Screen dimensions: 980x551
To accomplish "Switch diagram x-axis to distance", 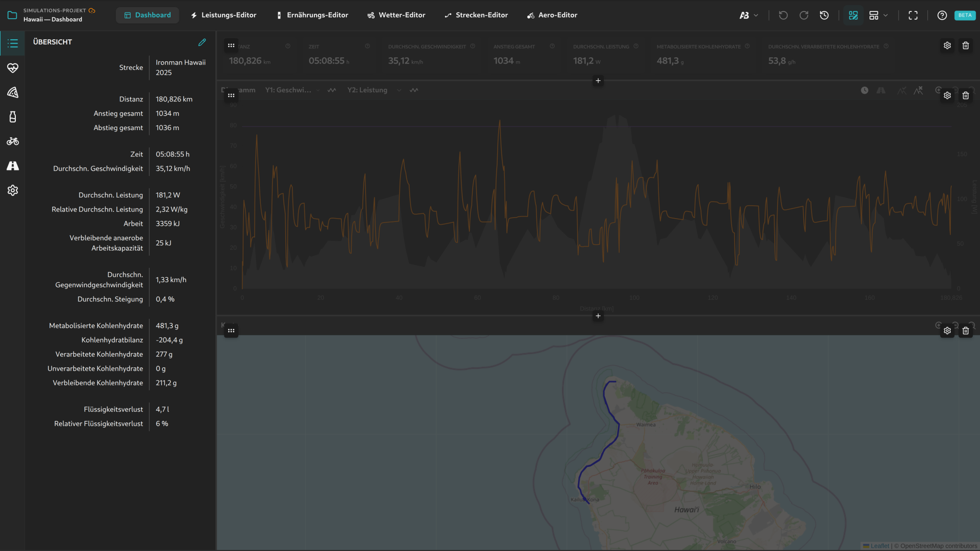I will coord(881,90).
